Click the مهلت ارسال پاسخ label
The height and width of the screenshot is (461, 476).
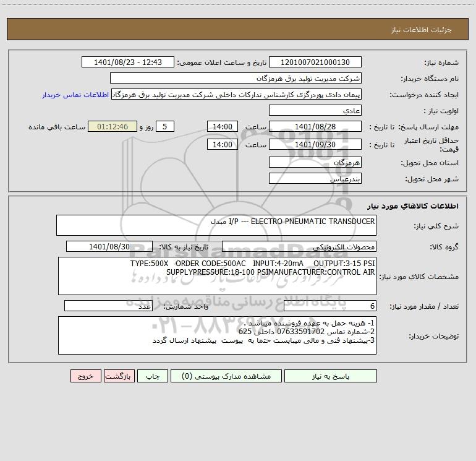pos(428,127)
